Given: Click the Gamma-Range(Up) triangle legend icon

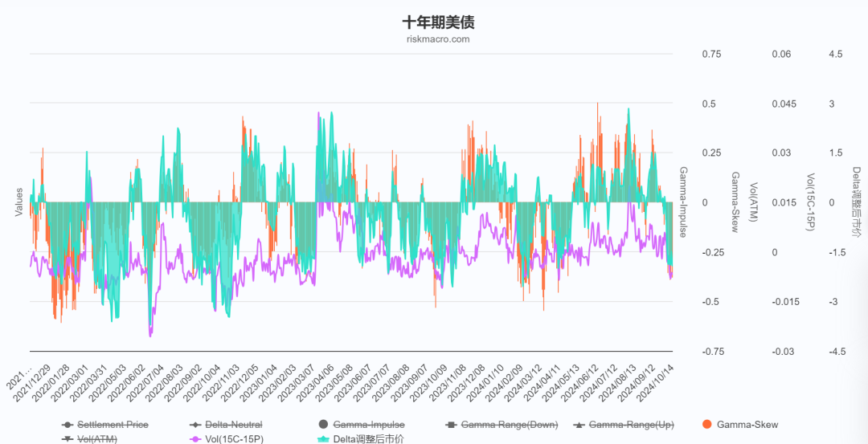Looking at the screenshot, I should click(x=579, y=425).
